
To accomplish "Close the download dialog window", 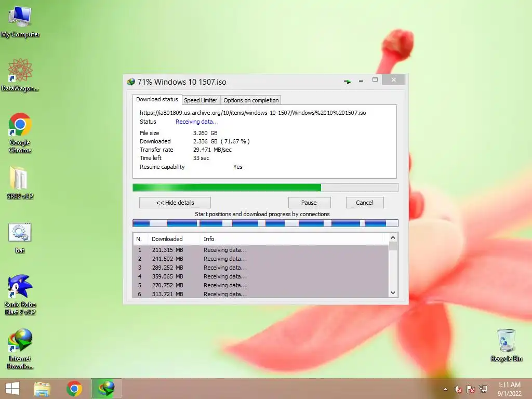I will (394, 79).
